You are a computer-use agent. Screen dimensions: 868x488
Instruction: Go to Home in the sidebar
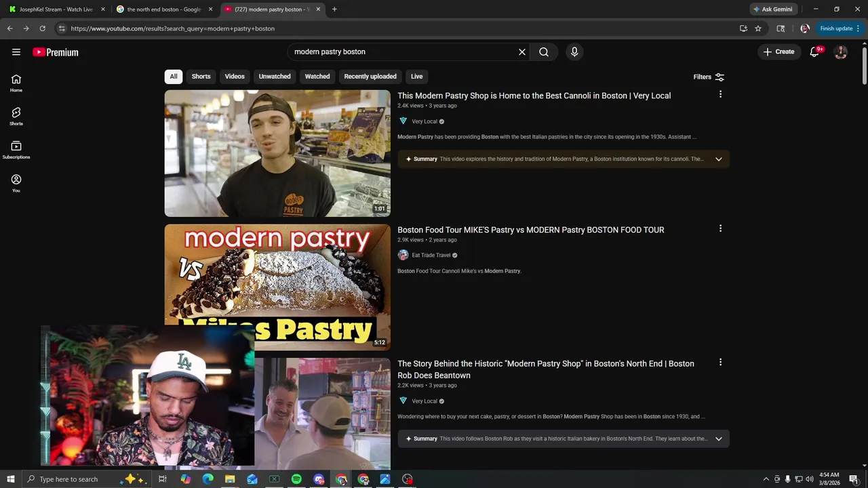point(16,83)
